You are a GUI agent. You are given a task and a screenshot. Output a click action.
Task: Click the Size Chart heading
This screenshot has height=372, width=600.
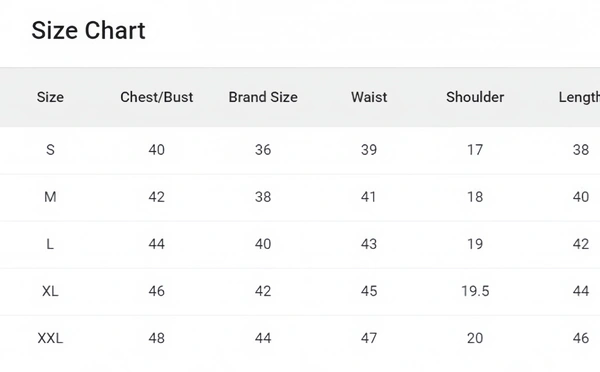tap(88, 31)
